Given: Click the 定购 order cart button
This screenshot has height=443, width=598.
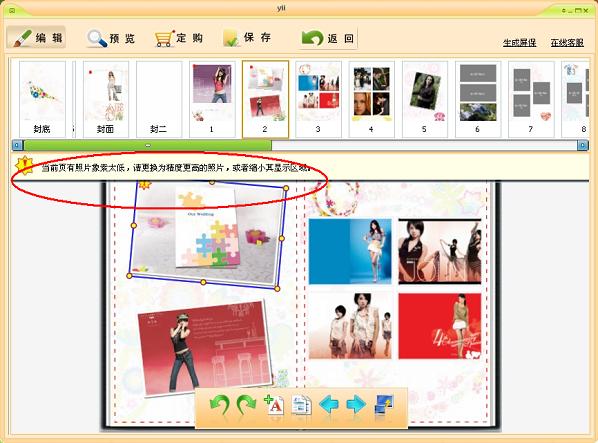Looking at the screenshot, I should (x=179, y=38).
